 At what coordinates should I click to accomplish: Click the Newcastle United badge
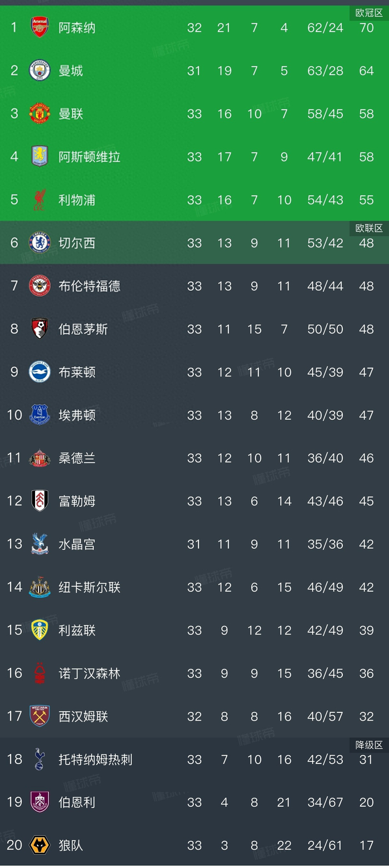coord(39,587)
